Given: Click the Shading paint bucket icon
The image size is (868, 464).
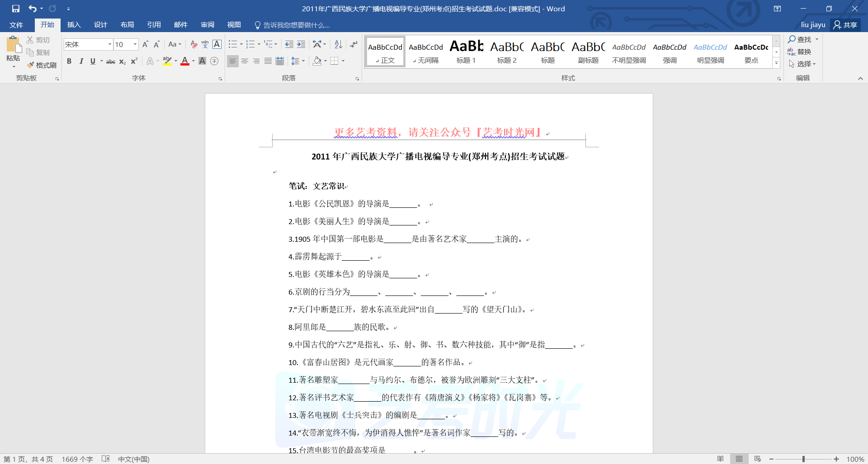Looking at the screenshot, I should point(317,61).
